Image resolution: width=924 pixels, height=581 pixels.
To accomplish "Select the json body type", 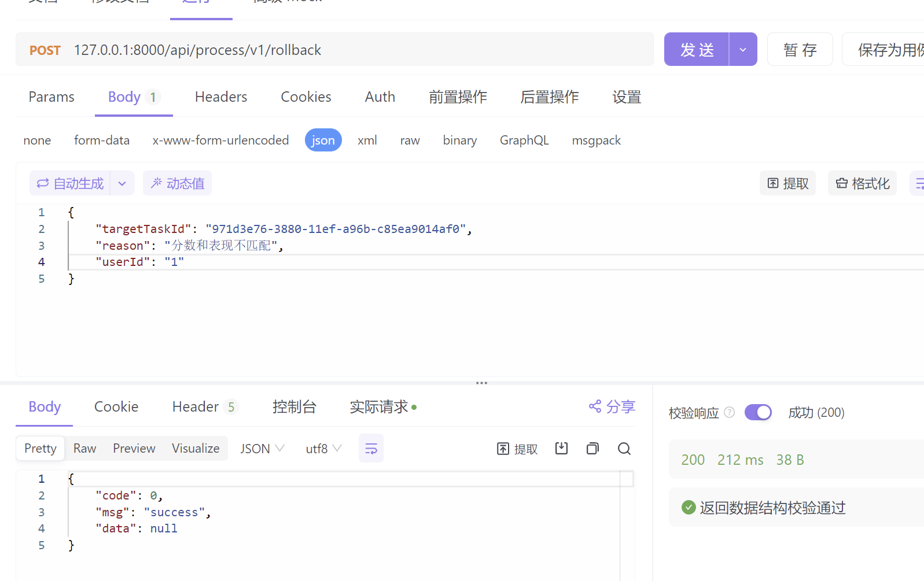I will pos(323,140).
